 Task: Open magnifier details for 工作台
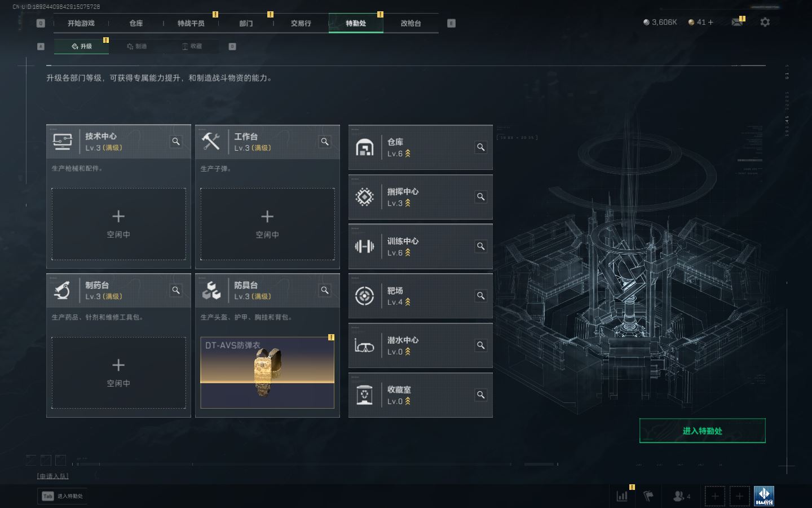click(x=325, y=142)
